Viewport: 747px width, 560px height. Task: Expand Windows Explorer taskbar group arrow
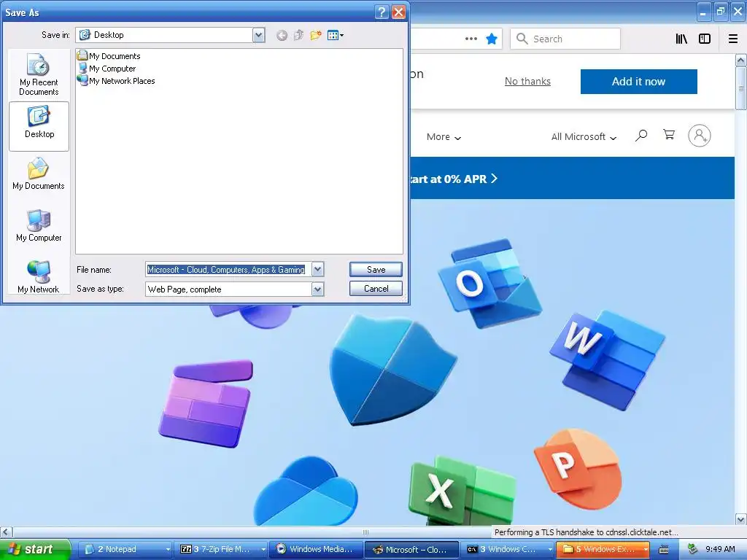[x=646, y=550]
